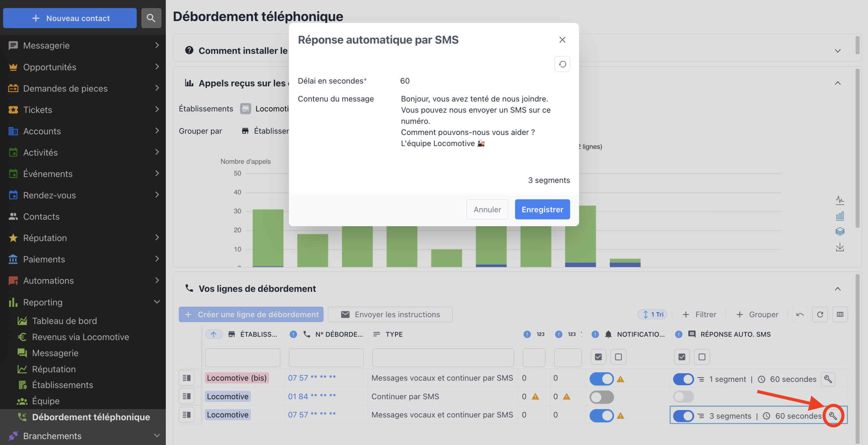Disable SMS auto reply for Locomotive (bis)

683,379
